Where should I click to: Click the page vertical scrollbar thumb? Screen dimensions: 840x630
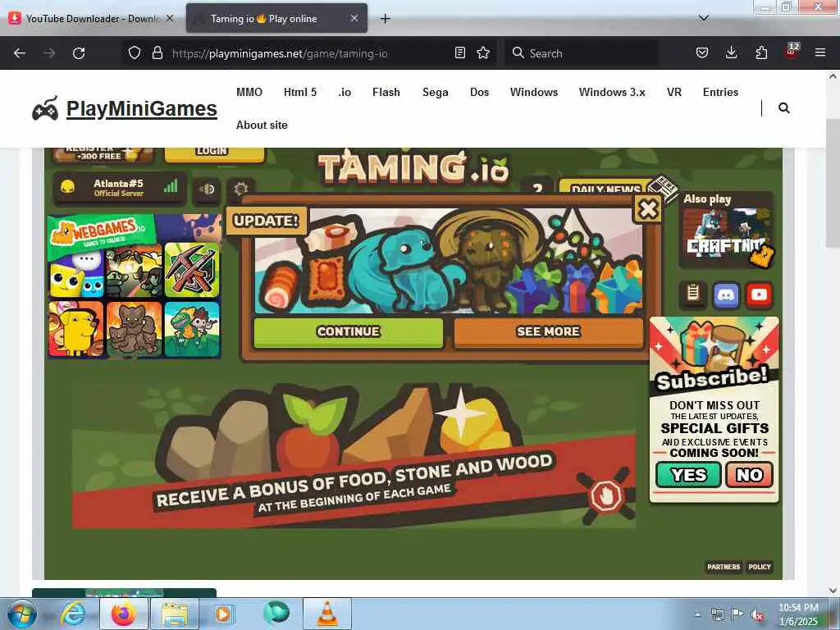pyautogui.click(x=833, y=183)
